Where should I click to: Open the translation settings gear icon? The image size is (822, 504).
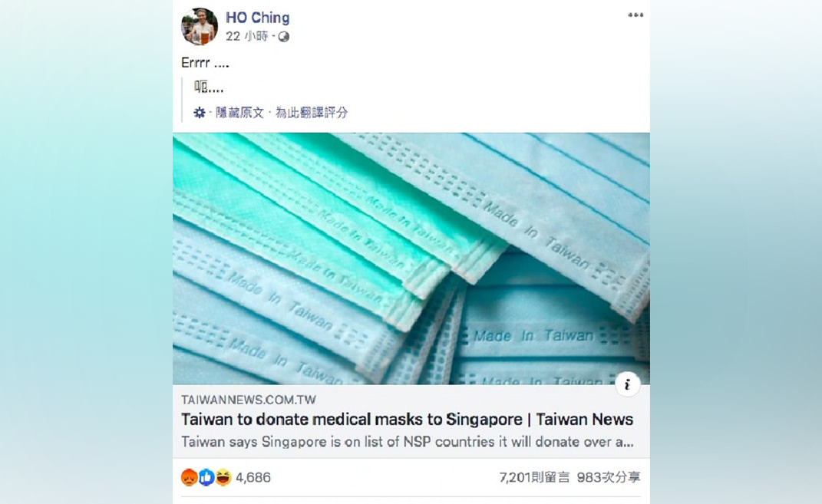[200, 113]
